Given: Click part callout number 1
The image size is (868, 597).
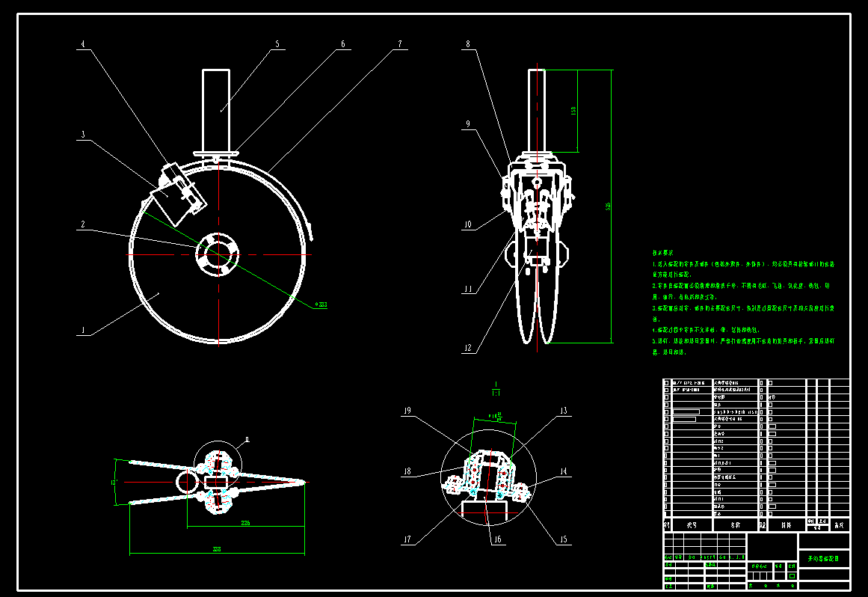Looking at the screenshot, I should [x=83, y=331].
